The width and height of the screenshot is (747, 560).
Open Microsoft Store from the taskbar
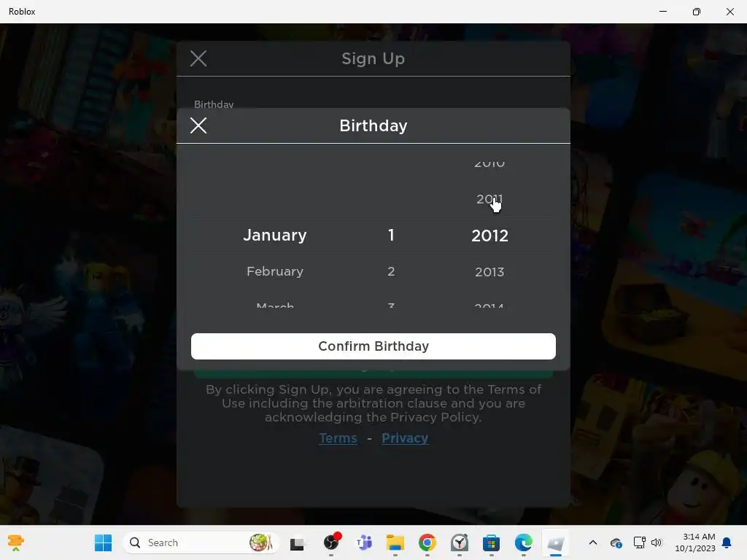[491, 542]
